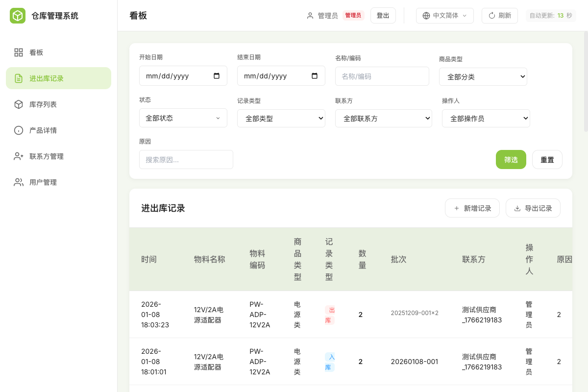Focus the 结束日期 date field
The width and height of the screenshot is (588, 392).
tap(281, 76)
